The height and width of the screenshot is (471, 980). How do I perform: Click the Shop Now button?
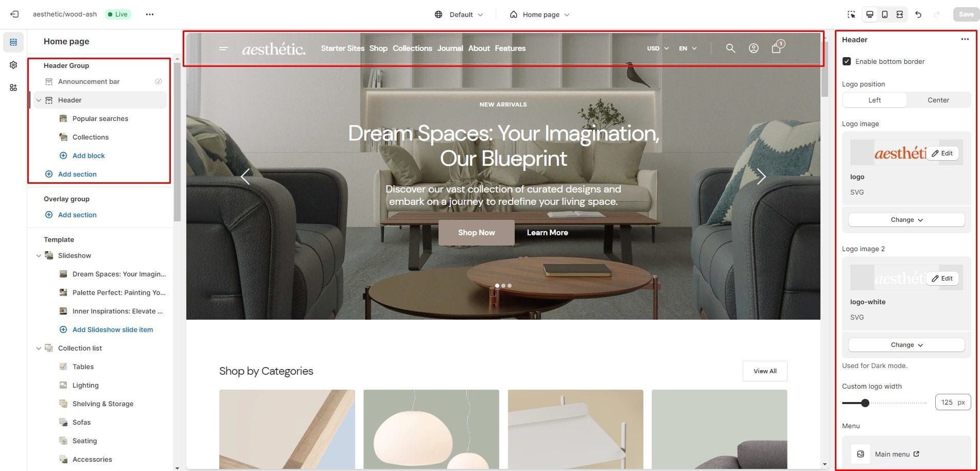pyautogui.click(x=477, y=233)
